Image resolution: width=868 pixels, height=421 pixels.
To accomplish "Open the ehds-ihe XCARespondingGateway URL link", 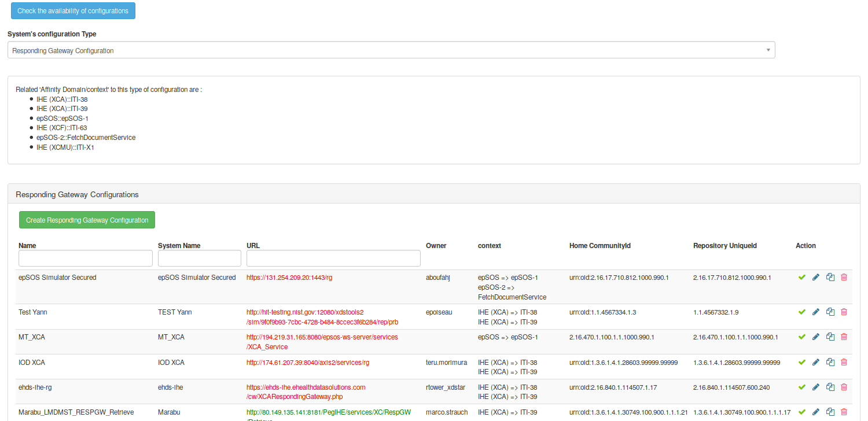I will point(306,392).
